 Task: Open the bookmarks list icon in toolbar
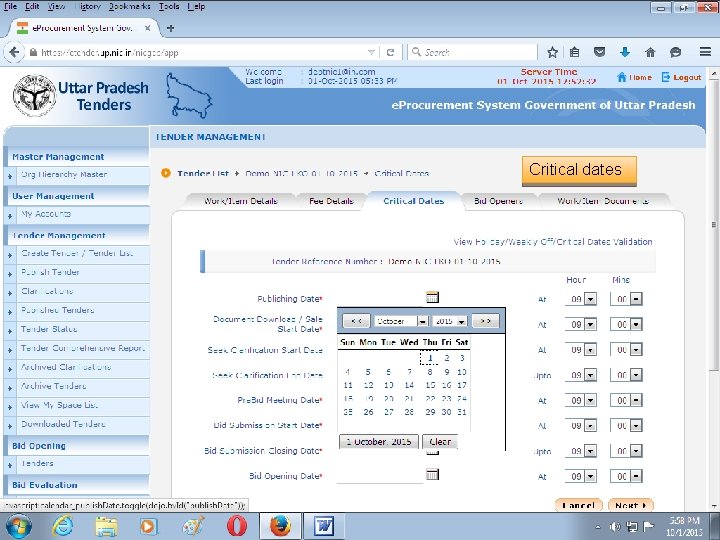tap(574, 52)
